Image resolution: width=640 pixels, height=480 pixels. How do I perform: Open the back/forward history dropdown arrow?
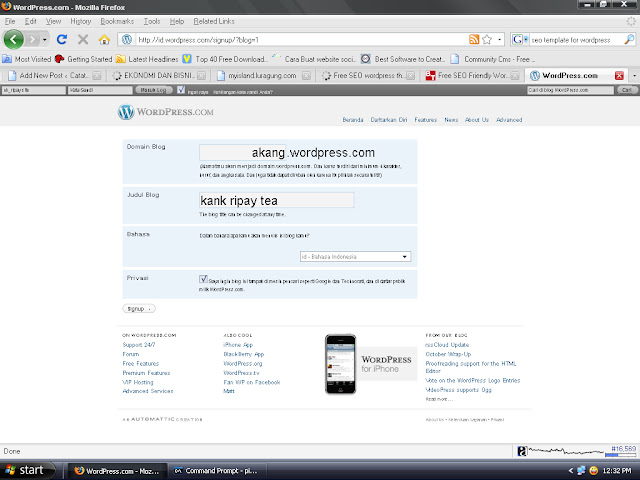tap(44, 40)
